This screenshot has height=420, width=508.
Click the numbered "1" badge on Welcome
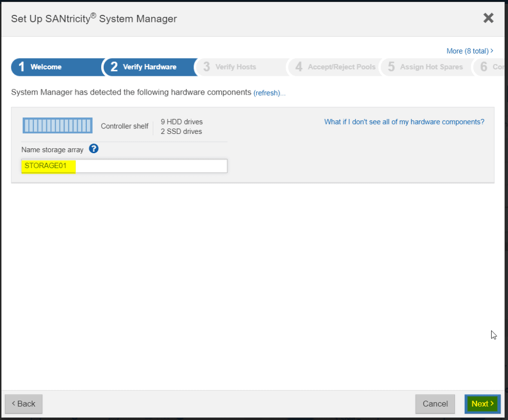pyautogui.click(x=23, y=67)
